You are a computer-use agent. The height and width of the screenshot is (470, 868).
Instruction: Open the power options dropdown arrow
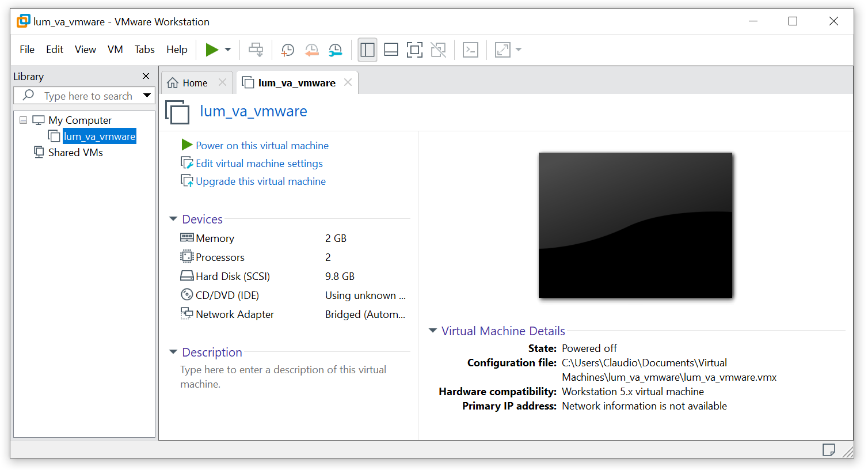[x=227, y=50]
